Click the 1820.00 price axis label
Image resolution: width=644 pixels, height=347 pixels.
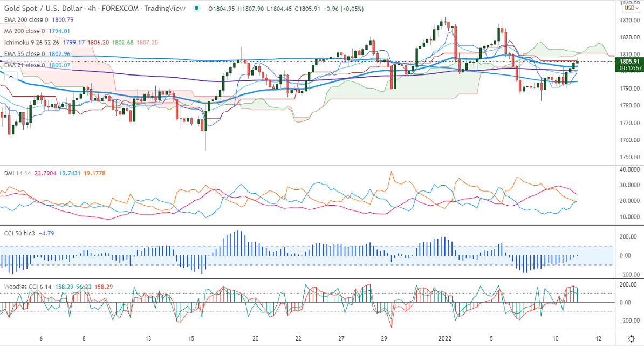(630, 37)
